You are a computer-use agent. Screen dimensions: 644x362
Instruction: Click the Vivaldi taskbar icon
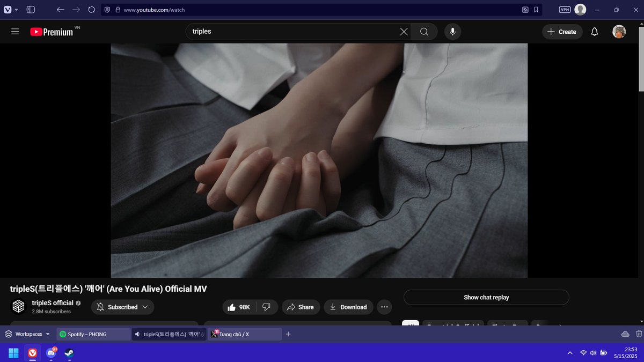(x=32, y=353)
